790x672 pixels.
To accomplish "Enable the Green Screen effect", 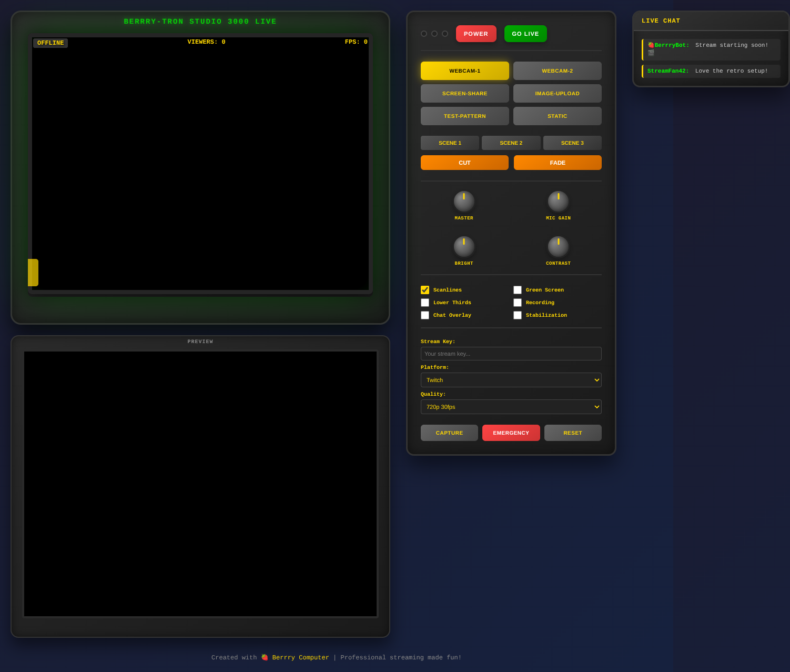I will click(518, 289).
